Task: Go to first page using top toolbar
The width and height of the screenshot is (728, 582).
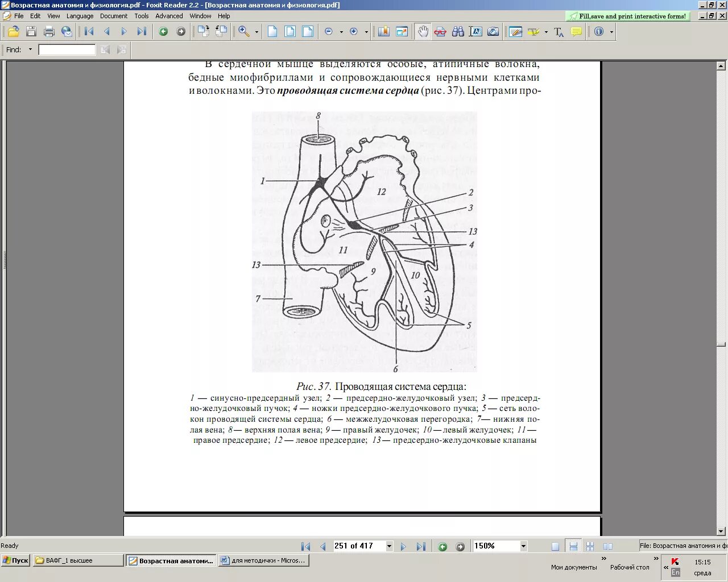Action: pyautogui.click(x=89, y=32)
